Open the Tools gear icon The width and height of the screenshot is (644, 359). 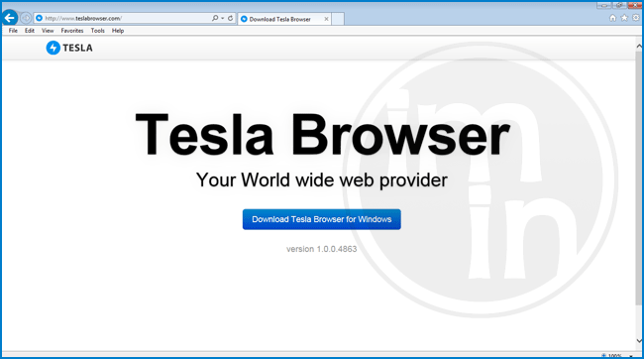(x=636, y=18)
